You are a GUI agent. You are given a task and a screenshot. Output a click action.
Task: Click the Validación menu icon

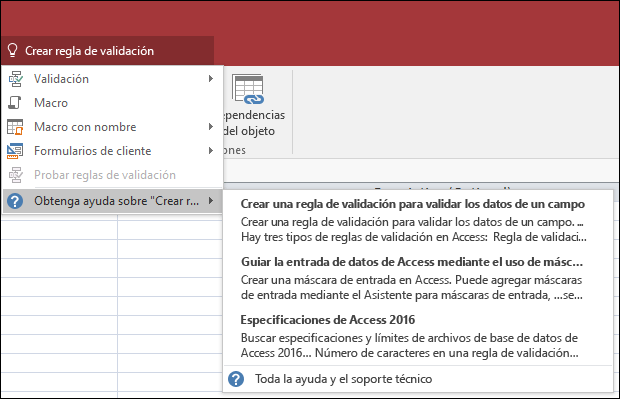click(15, 79)
